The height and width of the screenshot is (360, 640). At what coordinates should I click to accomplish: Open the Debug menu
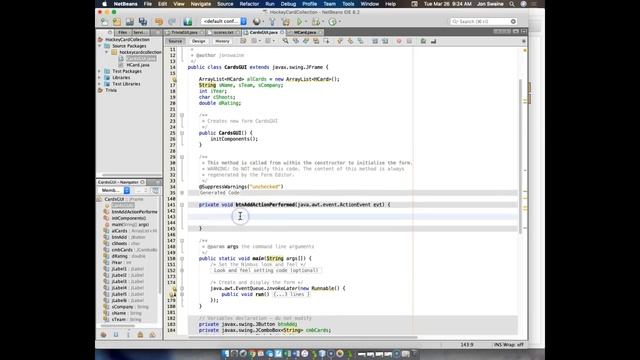288,4
